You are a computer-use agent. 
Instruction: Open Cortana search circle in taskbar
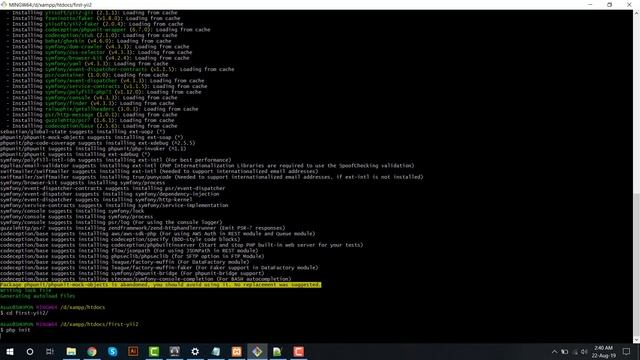[30, 351]
